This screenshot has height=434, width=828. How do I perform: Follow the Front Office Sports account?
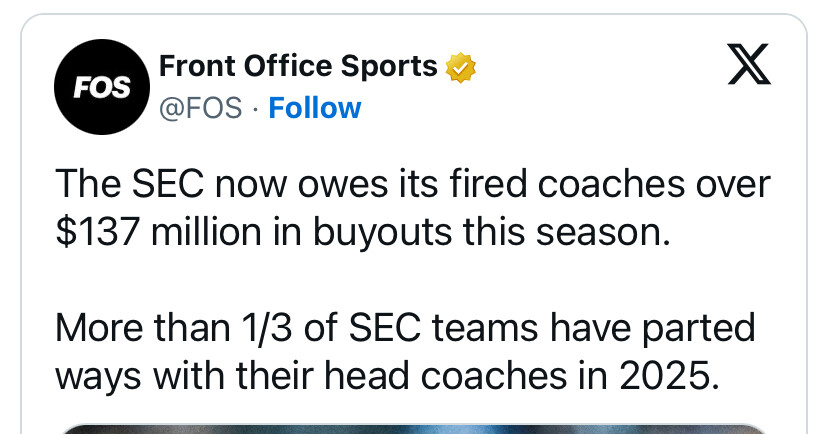pos(315,108)
